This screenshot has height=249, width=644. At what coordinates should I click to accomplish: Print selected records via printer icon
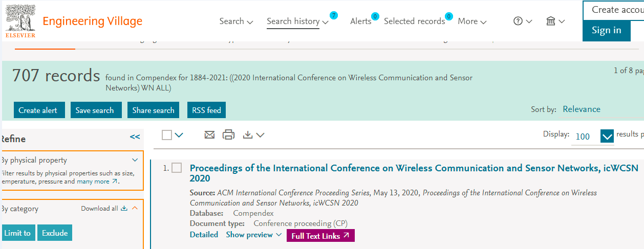tap(228, 135)
